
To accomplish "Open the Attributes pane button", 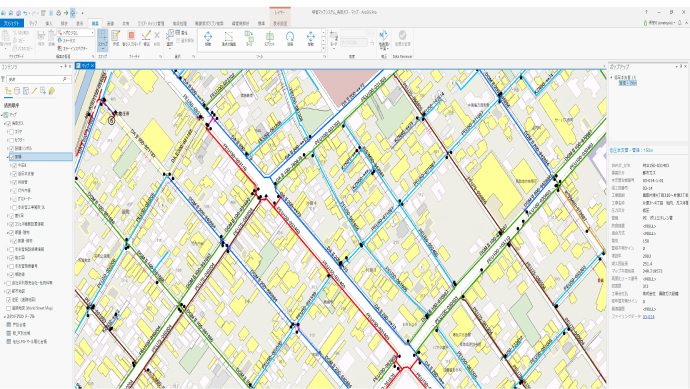I will [181, 33].
